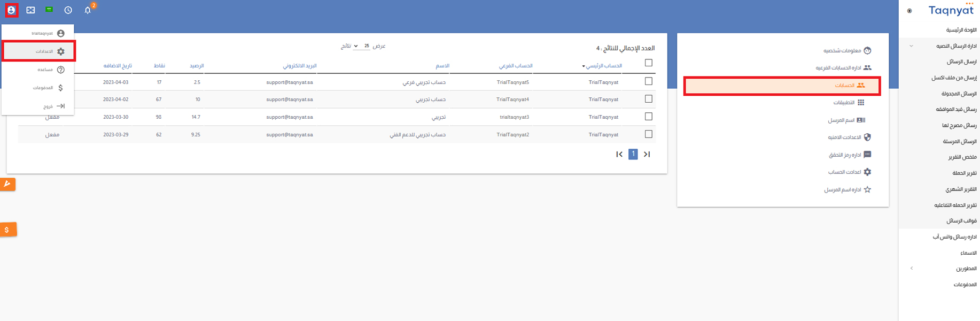Click the grid apps icon for التطبيقات

click(x=861, y=102)
